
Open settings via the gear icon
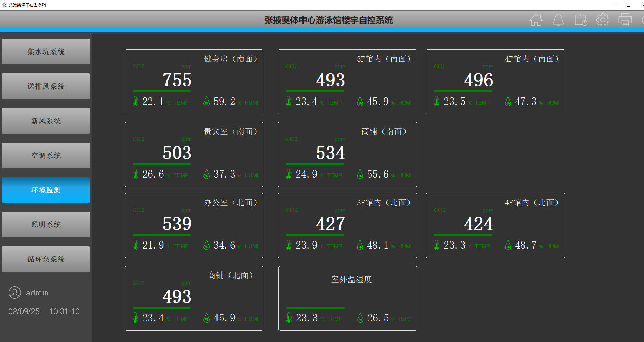click(x=603, y=20)
